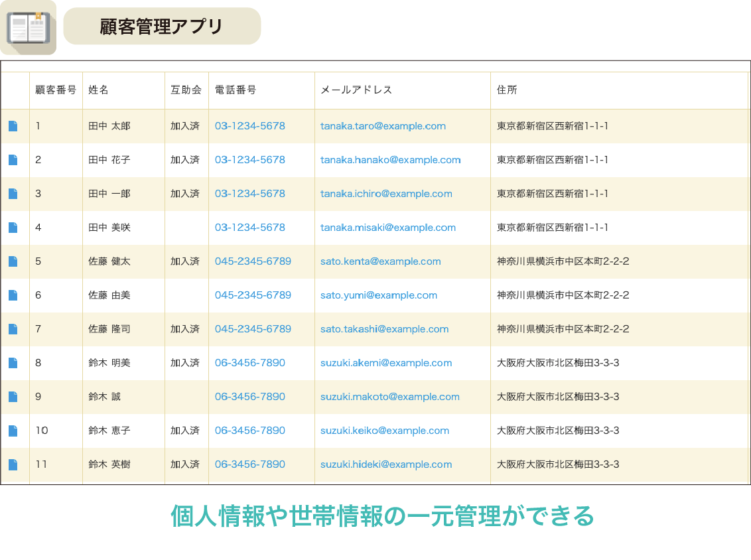Open suzuki.makoto@example.com email link
The width and height of the screenshot is (751, 560).
tap(390, 397)
